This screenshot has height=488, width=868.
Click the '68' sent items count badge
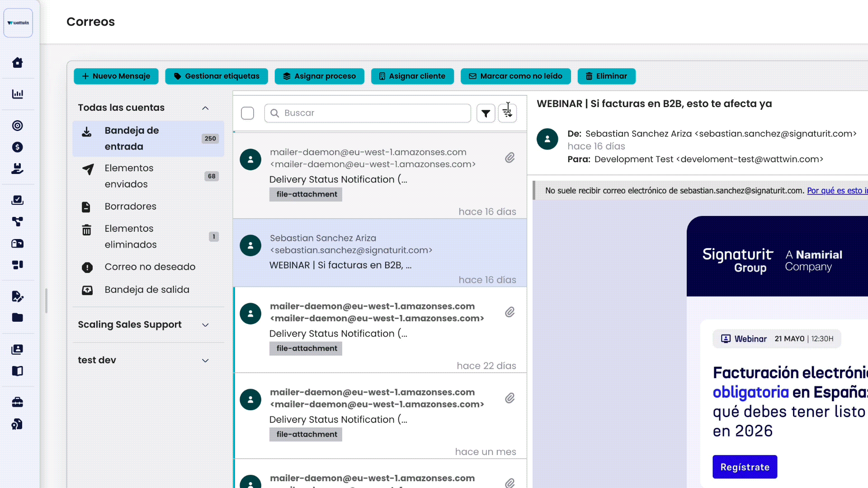click(x=212, y=176)
